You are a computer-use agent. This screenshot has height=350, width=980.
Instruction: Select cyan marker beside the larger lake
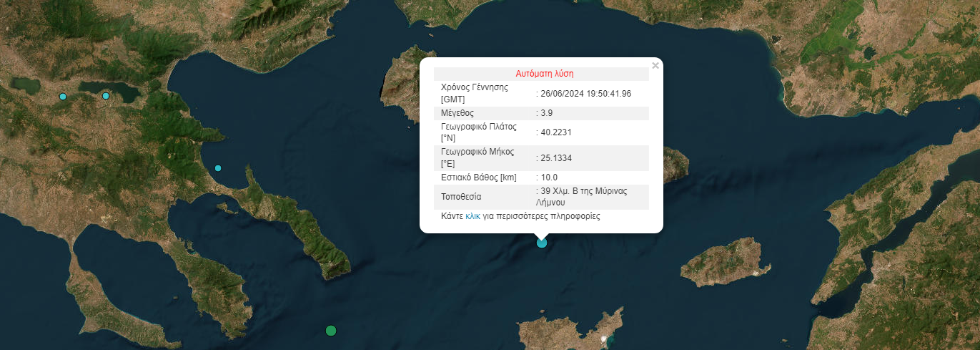106,96
